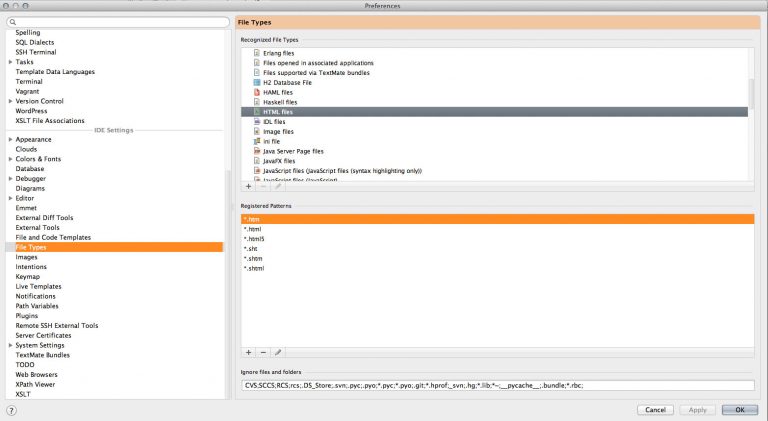This screenshot has width=768, height=421.
Task: Click the HTML files icon
Action: (x=257, y=112)
